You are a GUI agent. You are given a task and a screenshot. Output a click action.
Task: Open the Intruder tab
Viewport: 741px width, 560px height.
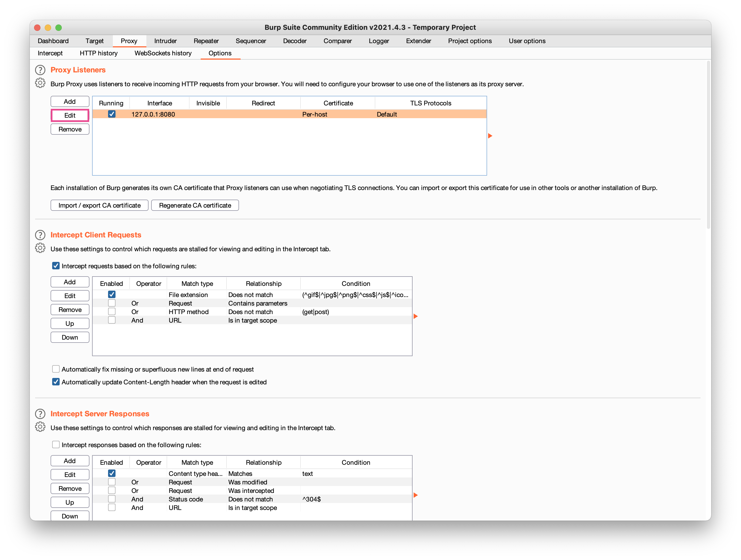(166, 41)
